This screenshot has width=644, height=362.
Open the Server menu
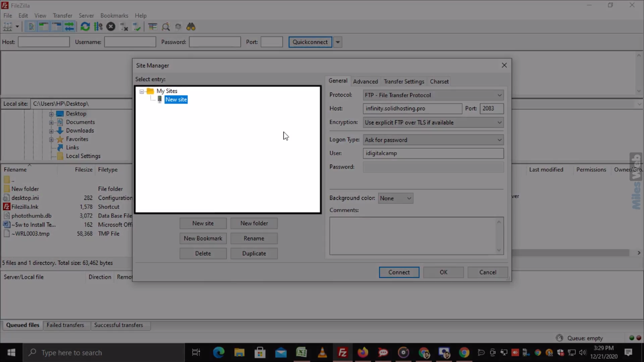pos(86,16)
